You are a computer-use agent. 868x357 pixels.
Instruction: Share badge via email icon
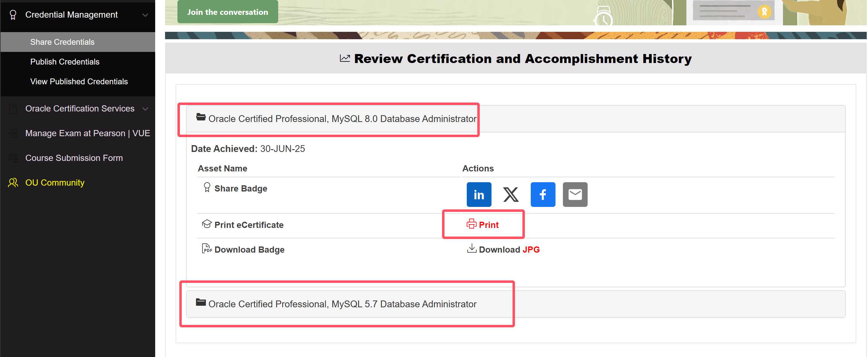pyautogui.click(x=575, y=195)
